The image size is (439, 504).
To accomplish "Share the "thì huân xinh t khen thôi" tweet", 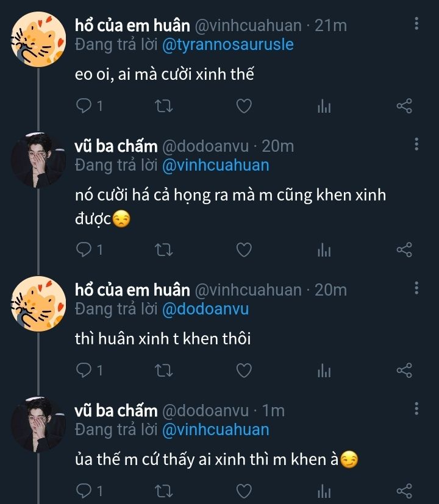I will point(404,370).
